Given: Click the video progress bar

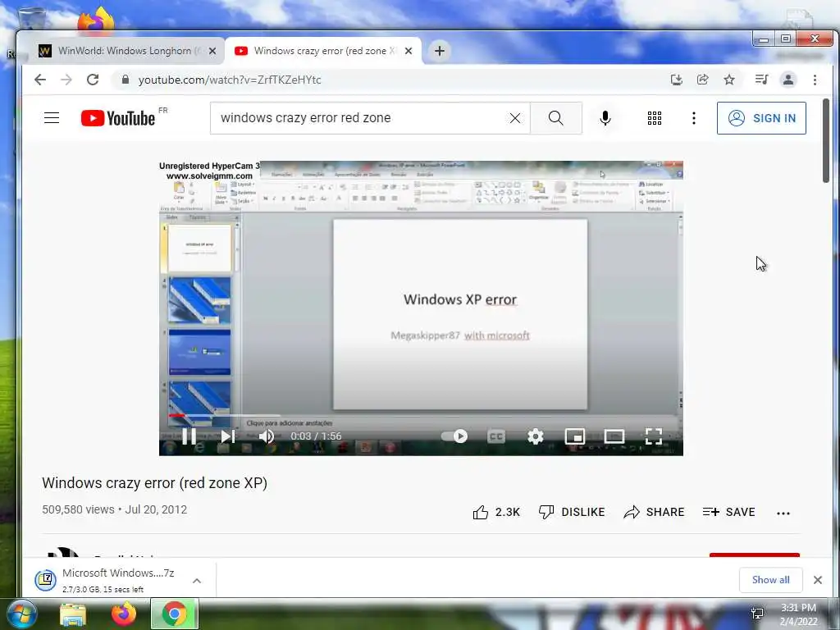Looking at the screenshot, I should (x=421, y=415).
